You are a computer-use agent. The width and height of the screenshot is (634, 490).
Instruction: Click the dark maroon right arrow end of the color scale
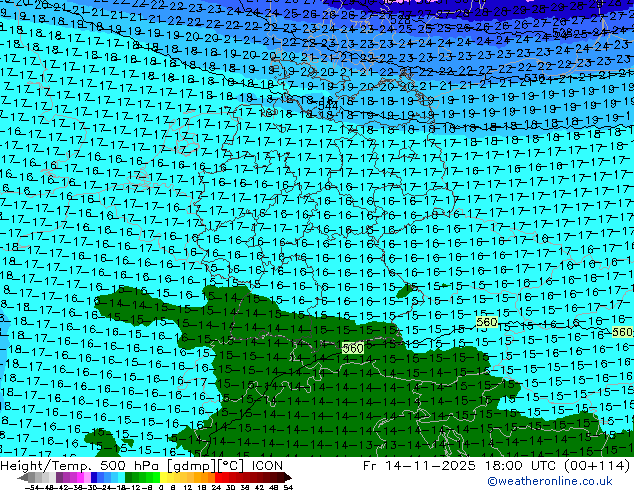pos(287,477)
